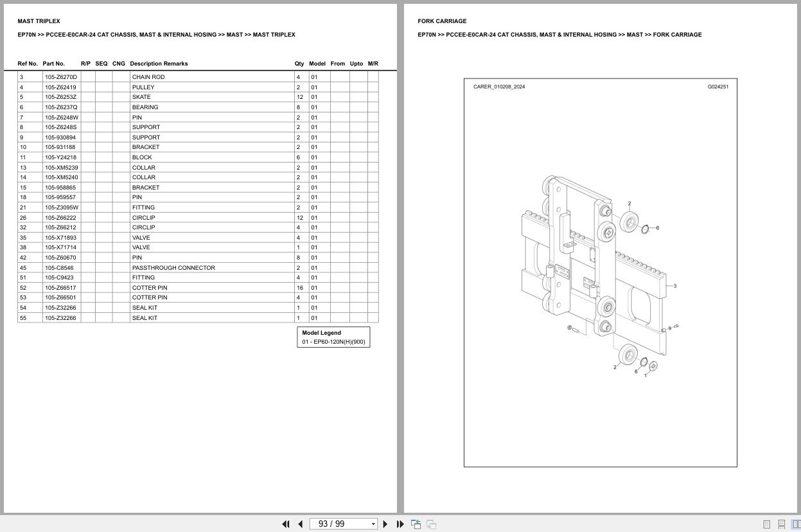Go to the previous page
This screenshot has width=801, height=532.
click(300, 524)
